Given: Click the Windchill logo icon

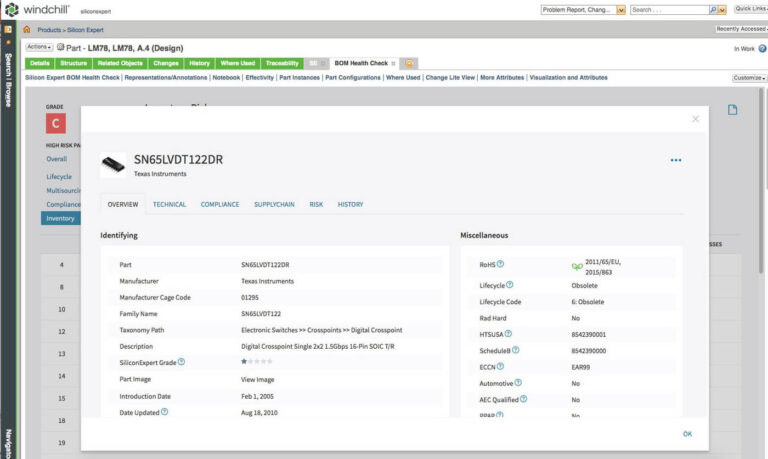Looking at the screenshot, I should (11, 9).
